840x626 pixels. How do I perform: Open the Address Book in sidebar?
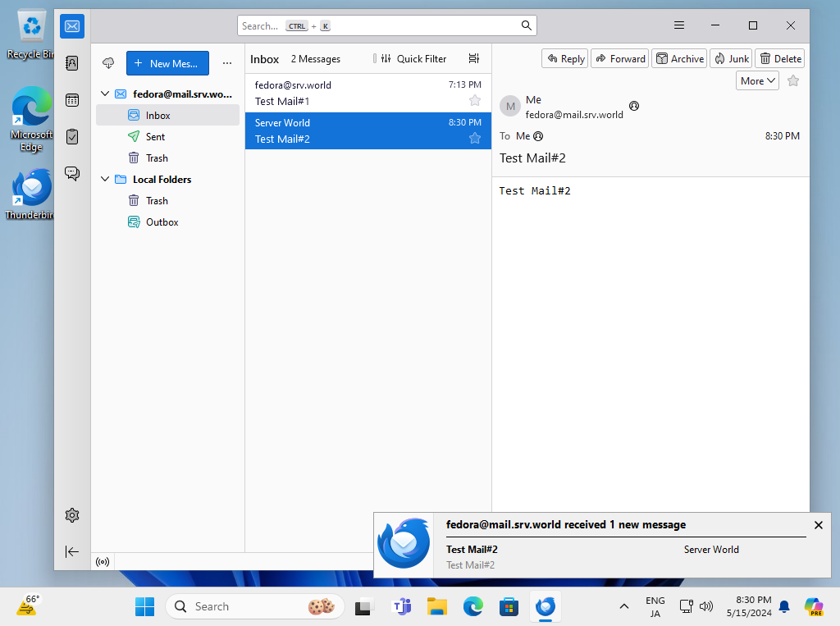coord(72,63)
